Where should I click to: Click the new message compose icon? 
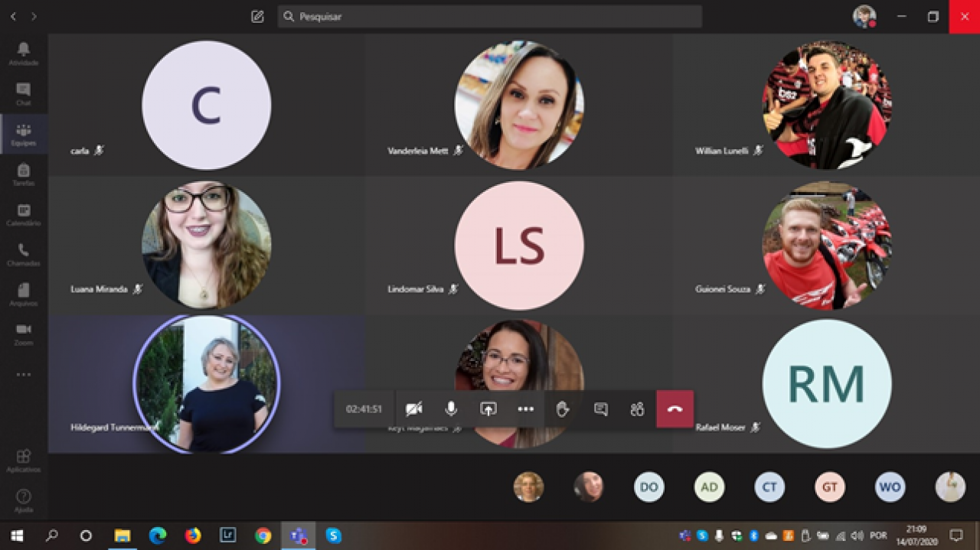(257, 16)
